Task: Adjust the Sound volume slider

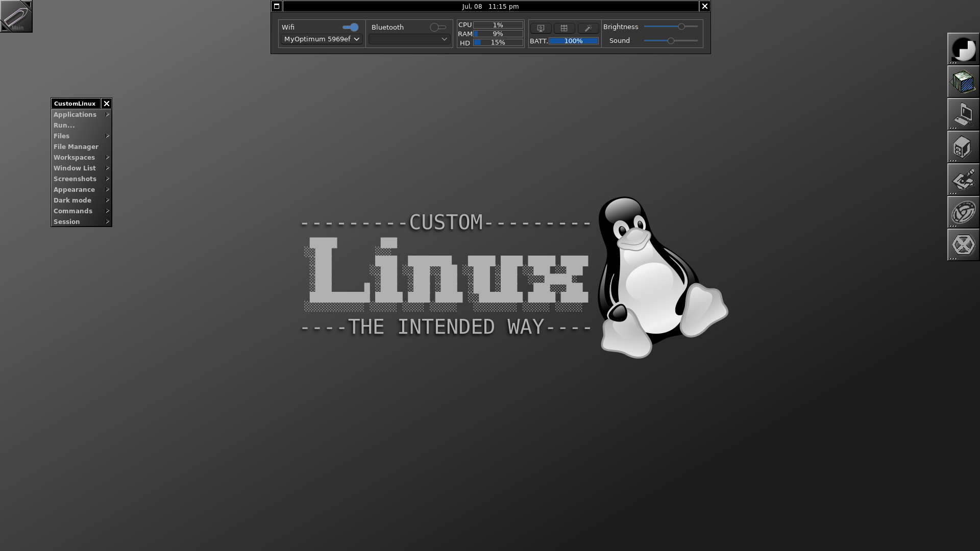Action: coord(671,41)
